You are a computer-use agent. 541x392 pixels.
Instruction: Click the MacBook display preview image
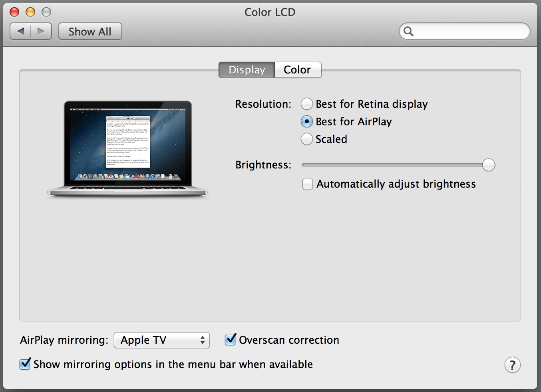[x=128, y=148]
